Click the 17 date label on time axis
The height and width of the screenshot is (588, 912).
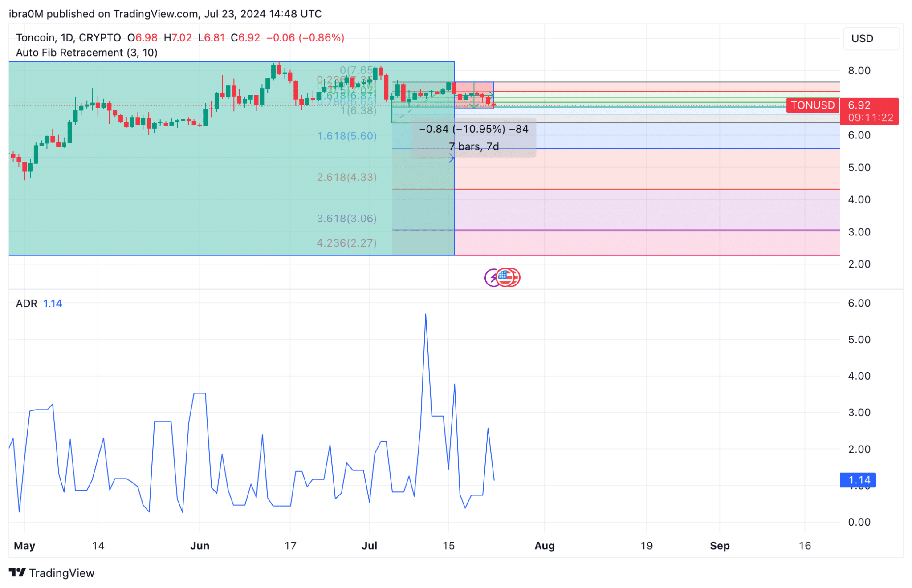(290, 545)
